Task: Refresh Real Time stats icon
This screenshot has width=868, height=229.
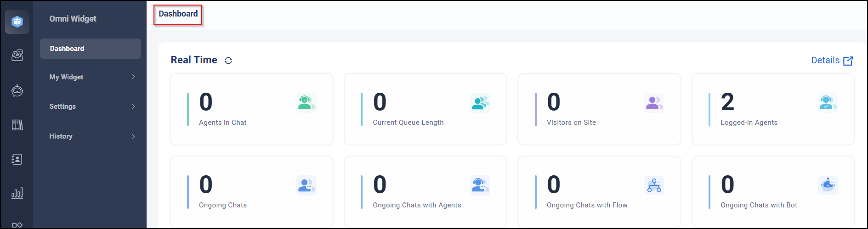Action: coord(228,61)
